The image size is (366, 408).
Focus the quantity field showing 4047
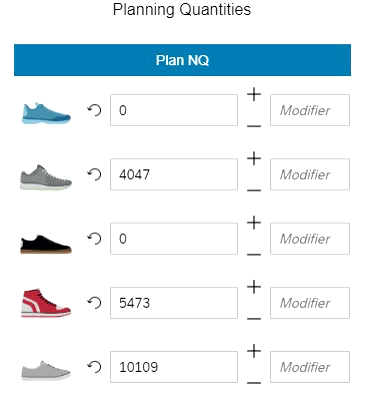[x=174, y=174]
